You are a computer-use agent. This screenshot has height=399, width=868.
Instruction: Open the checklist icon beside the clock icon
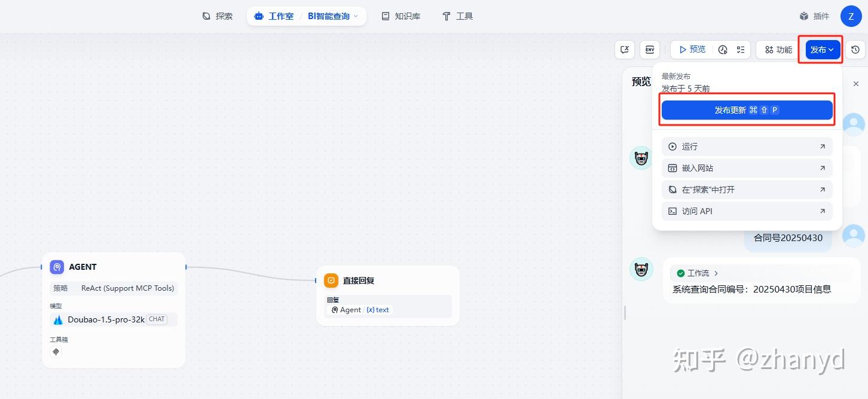[x=740, y=50]
